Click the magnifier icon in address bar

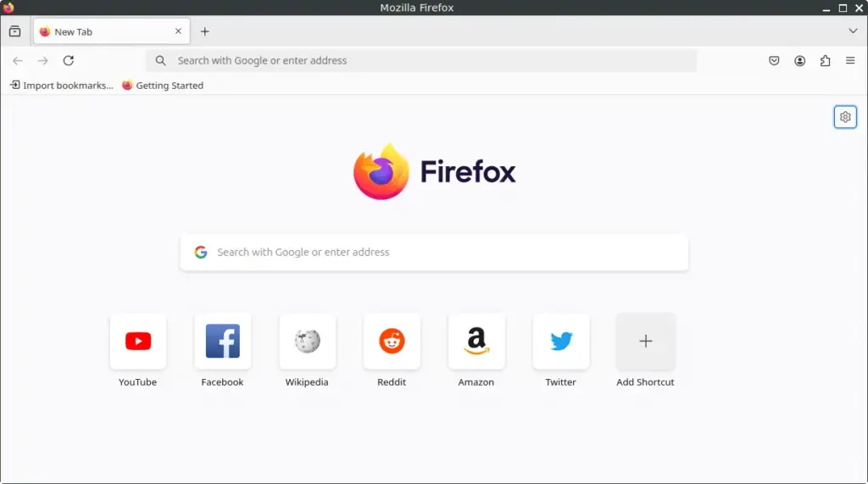click(x=160, y=61)
